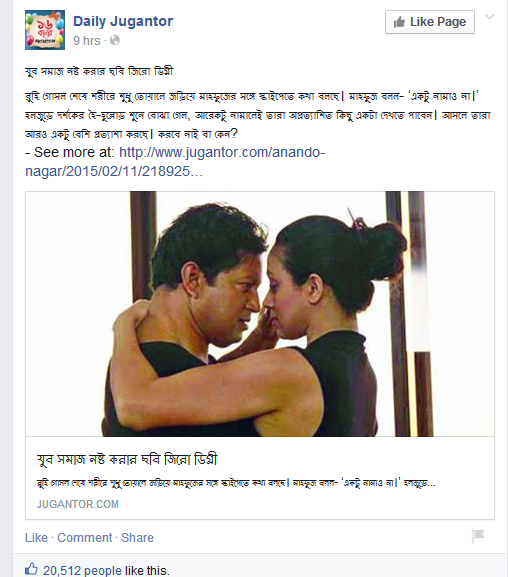
Task: Click the Daily Jugantor page name
Action: pos(123,21)
